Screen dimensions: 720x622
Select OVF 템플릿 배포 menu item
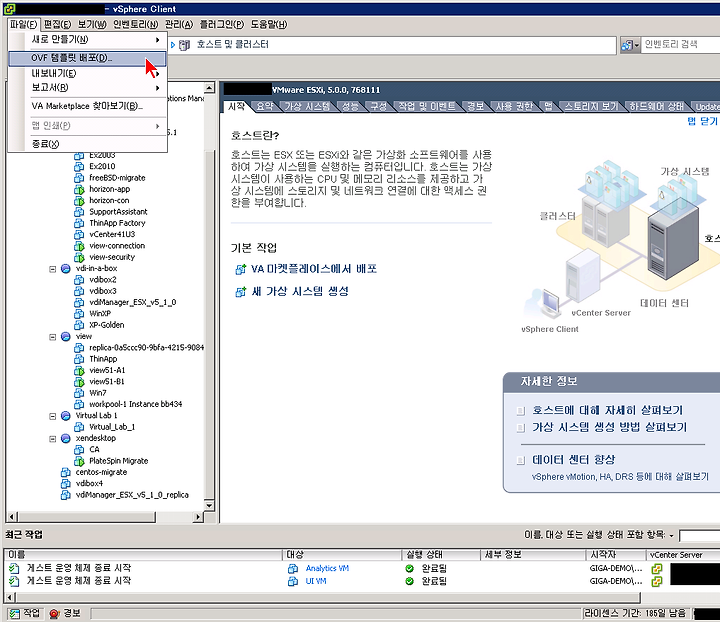pos(87,58)
